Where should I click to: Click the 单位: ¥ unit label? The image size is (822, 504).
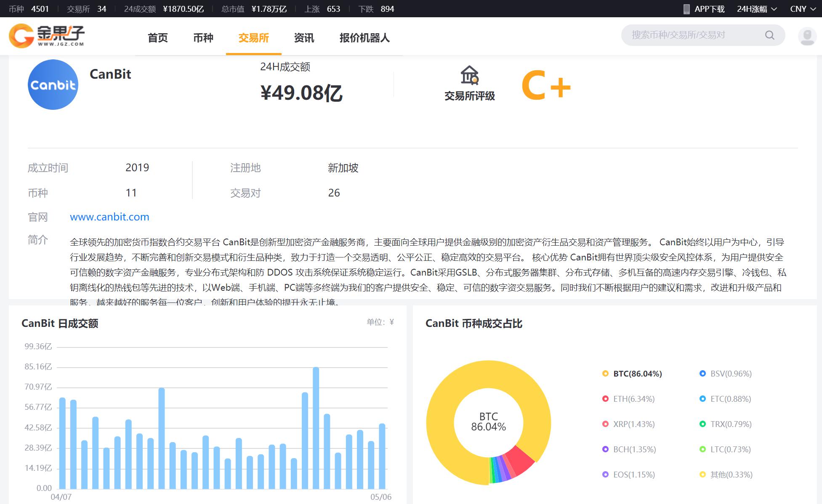[380, 322]
